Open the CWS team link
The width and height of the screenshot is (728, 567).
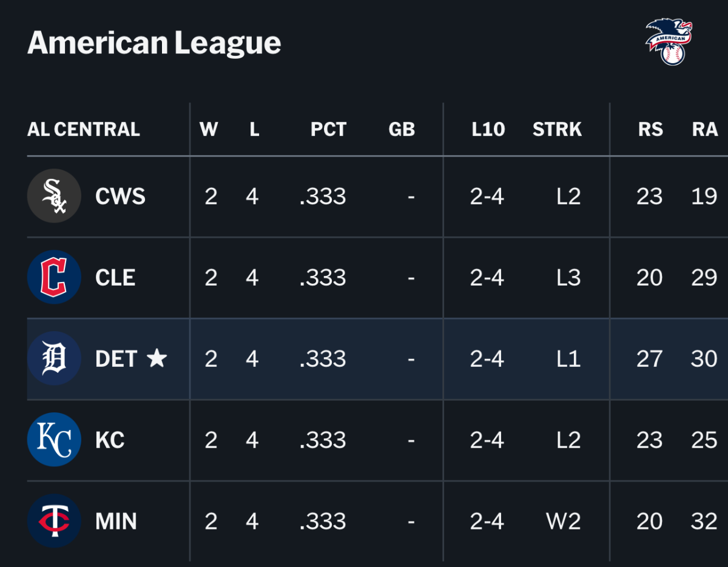[120, 196]
